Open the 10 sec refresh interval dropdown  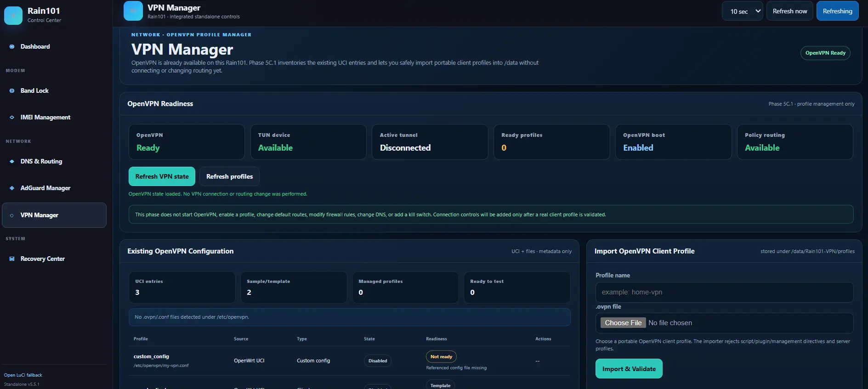tap(743, 11)
